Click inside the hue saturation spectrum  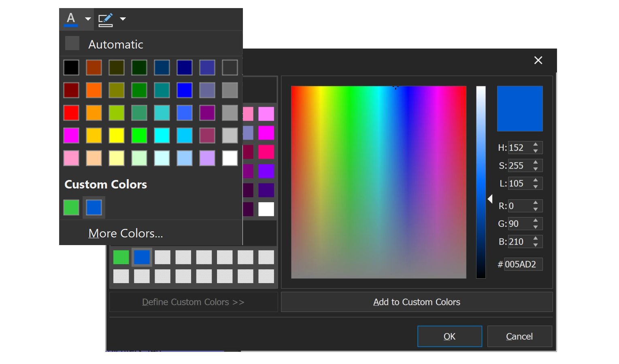click(x=379, y=182)
